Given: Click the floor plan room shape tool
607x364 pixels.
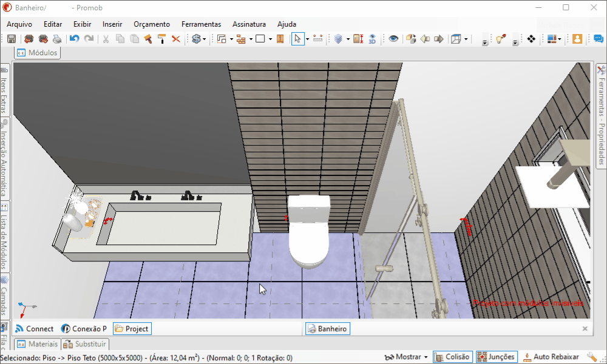Looking at the screenshot, I should pyautogui.click(x=222, y=39).
